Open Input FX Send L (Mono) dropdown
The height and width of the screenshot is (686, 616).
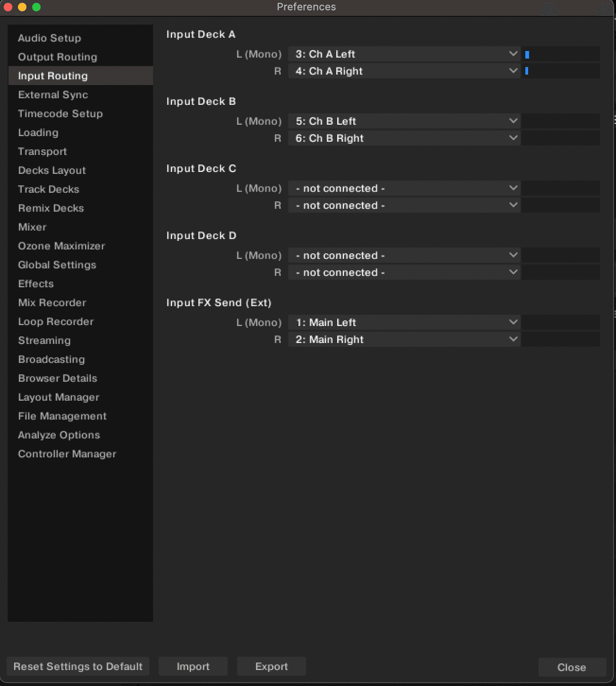pyautogui.click(x=404, y=322)
